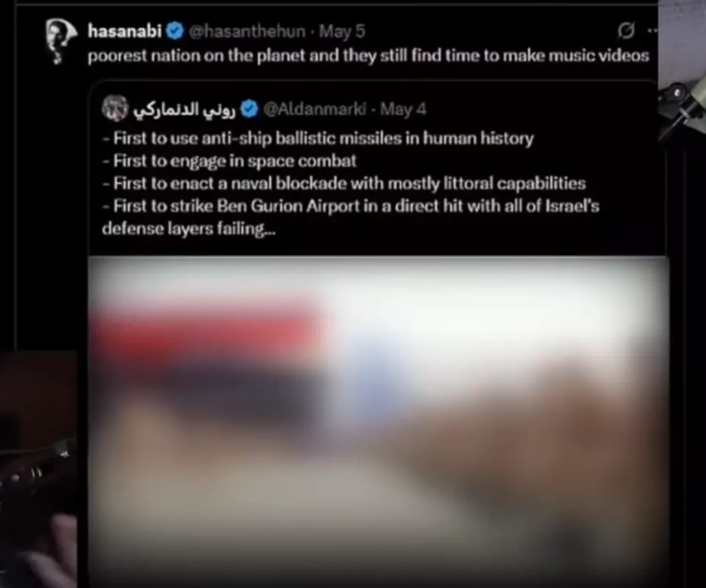Click hasanabi's blue verified badge

[x=175, y=31]
